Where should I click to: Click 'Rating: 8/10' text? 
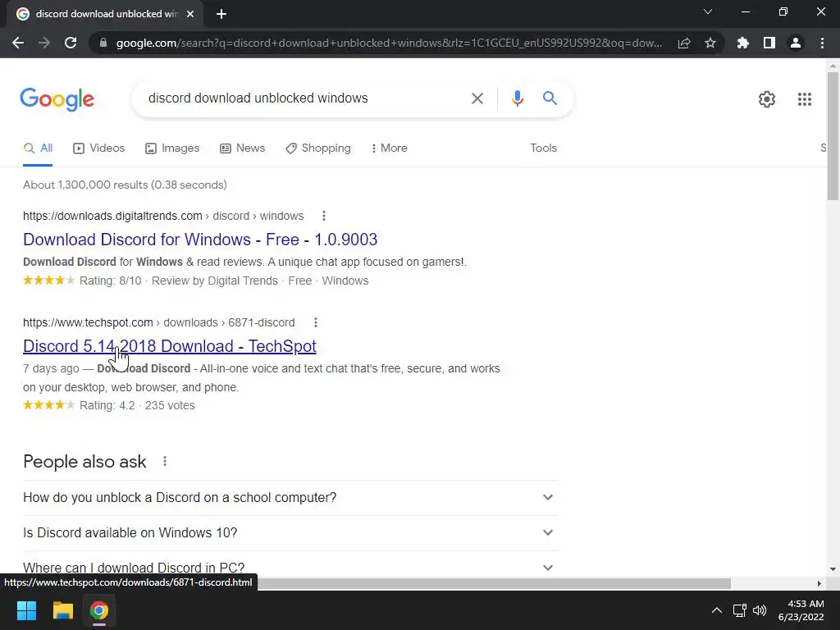pos(111,281)
